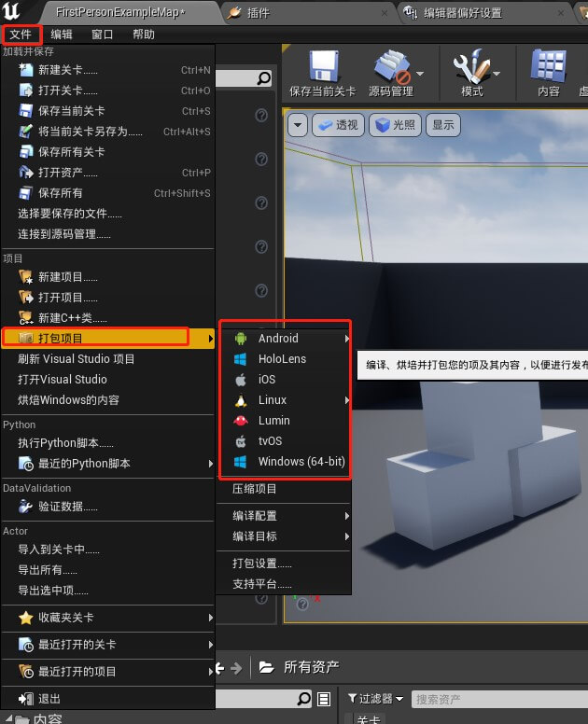This screenshot has width=588, height=724.
Task: Open the 窗口 menu
Action: click(x=102, y=35)
